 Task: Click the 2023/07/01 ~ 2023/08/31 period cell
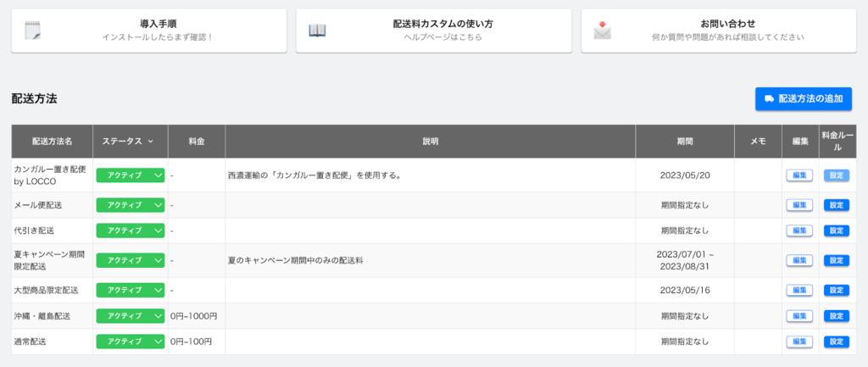(685, 260)
